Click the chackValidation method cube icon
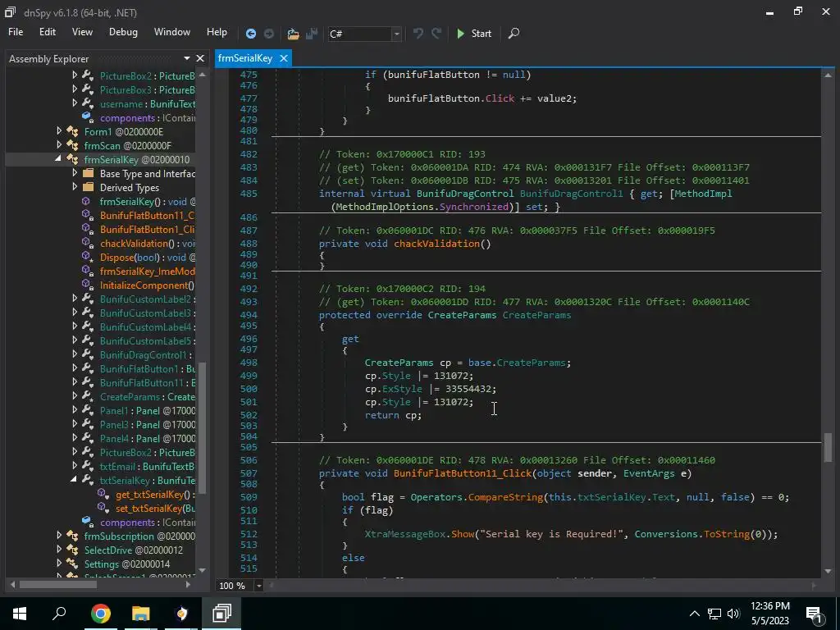The height and width of the screenshot is (630, 840). [88, 243]
